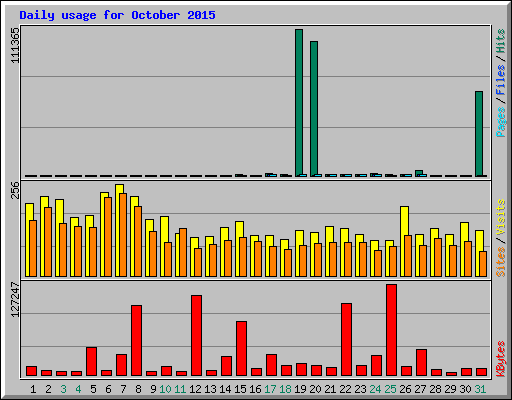Select the red KBytes bar for day 8
The height and width of the screenshot is (400, 512).
[136, 340]
